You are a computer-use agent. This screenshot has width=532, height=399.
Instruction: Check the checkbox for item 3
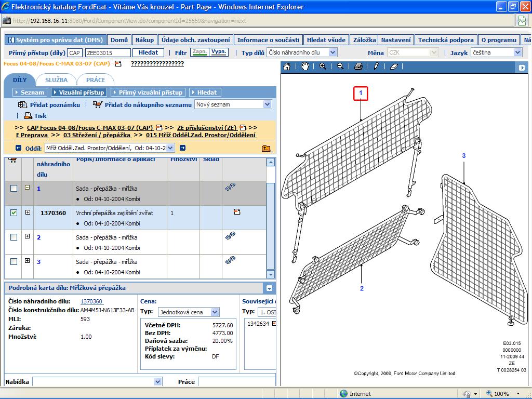click(x=14, y=261)
